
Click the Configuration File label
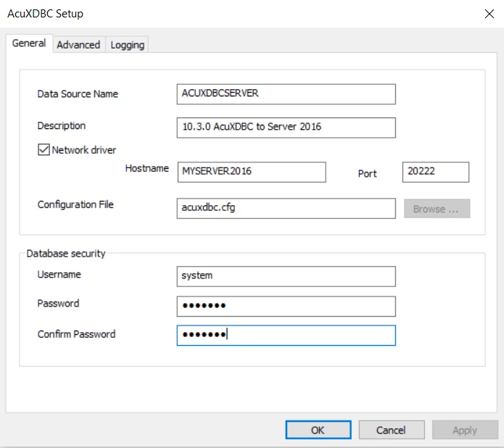75,204
